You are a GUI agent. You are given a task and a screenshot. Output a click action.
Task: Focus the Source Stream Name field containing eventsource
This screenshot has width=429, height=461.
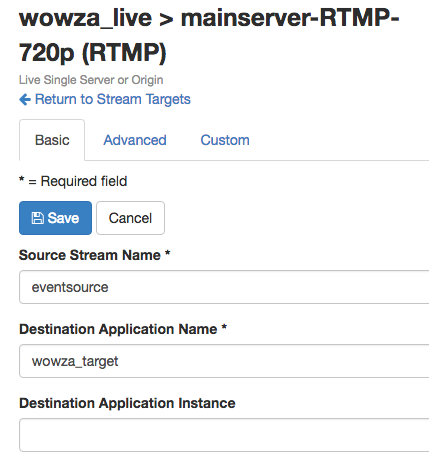point(224,287)
